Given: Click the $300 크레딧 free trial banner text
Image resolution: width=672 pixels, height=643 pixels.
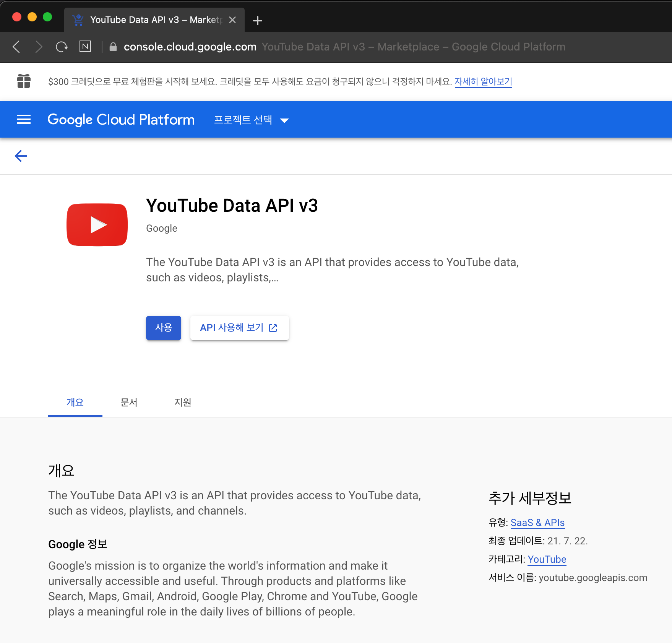Looking at the screenshot, I should point(250,81).
